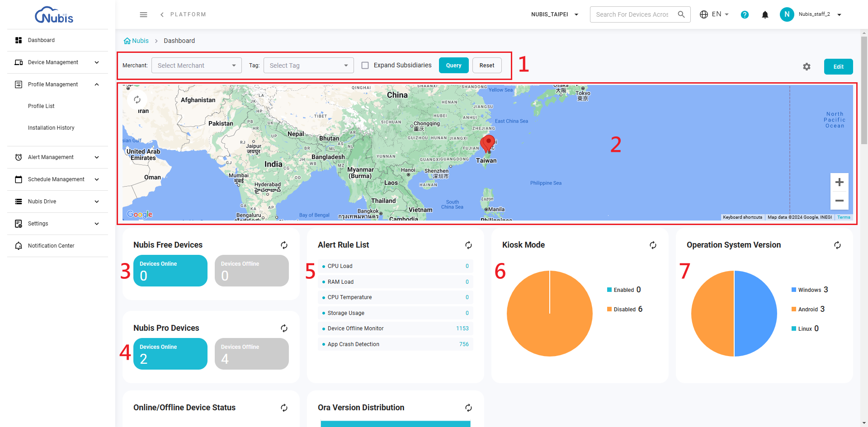Screen dimensions: 868x427
Task: Refresh the Online/Offline Device Status card
Action: (284, 408)
